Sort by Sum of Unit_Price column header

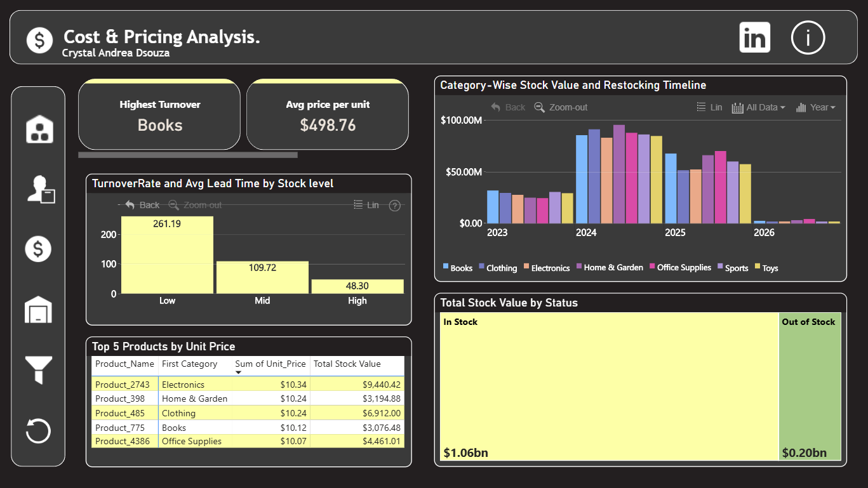270,364
